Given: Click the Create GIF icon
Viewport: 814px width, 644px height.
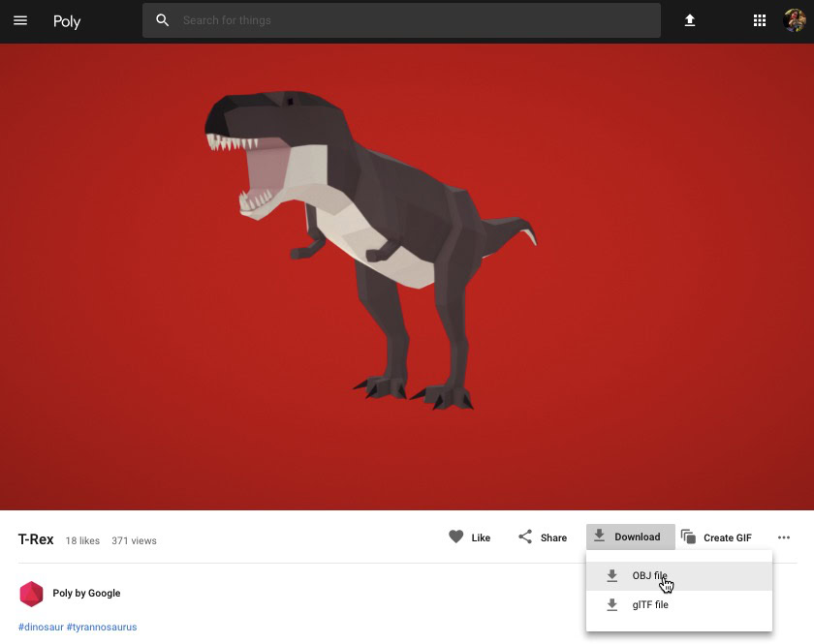Looking at the screenshot, I should coord(688,537).
